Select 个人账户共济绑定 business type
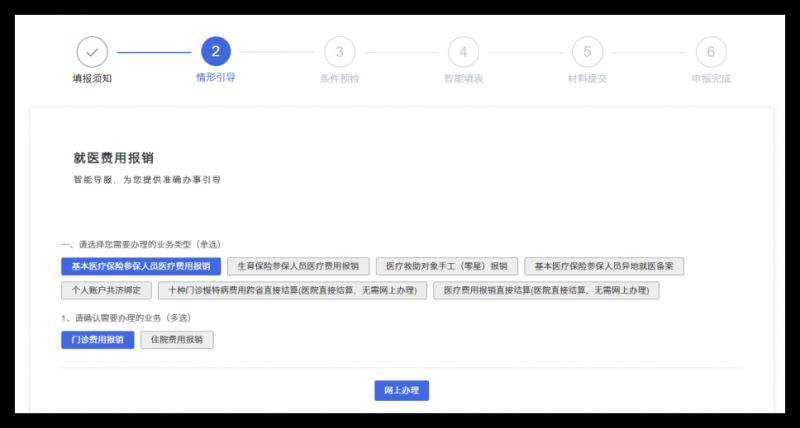The width and height of the screenshot is (800, 428). (x=106, y=290)
